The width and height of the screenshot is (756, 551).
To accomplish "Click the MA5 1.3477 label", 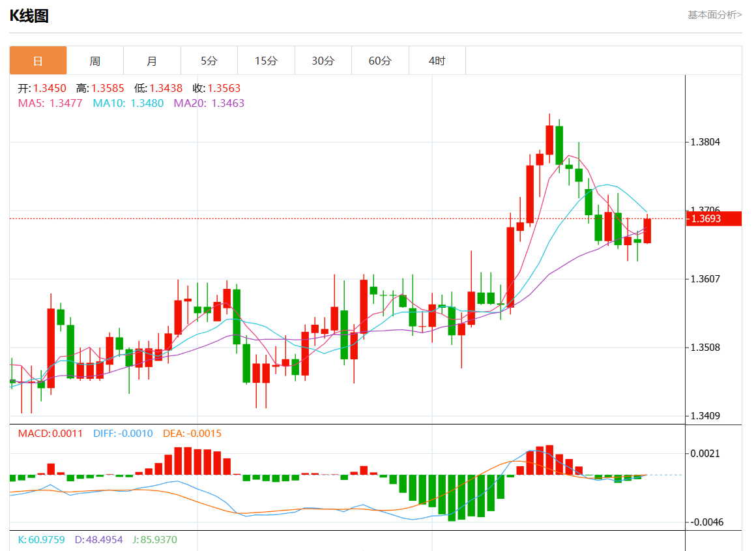I will pos(50,103).
